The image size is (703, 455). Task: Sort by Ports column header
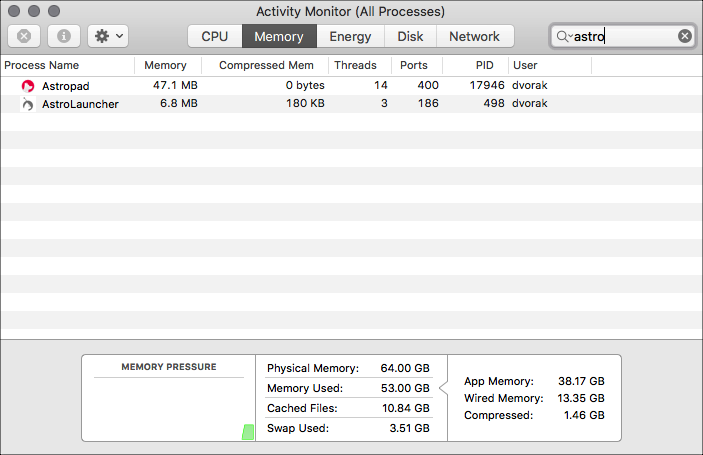[417, 65]
